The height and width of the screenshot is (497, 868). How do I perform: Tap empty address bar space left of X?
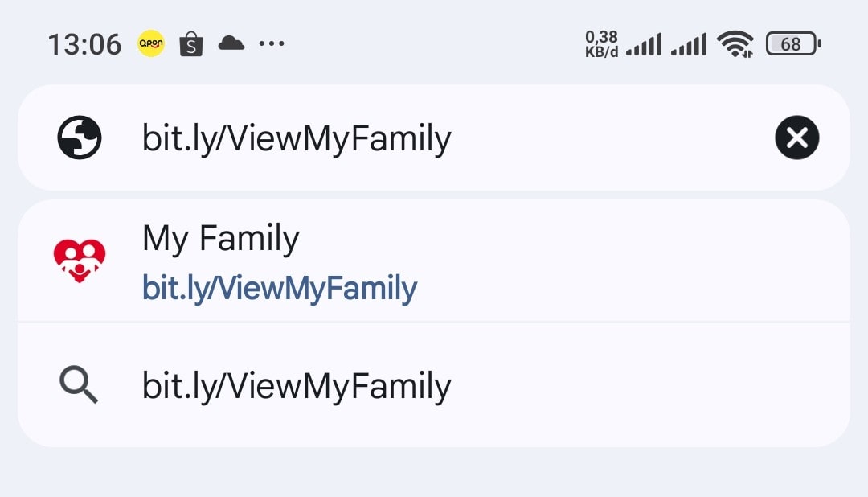(611, 138)
